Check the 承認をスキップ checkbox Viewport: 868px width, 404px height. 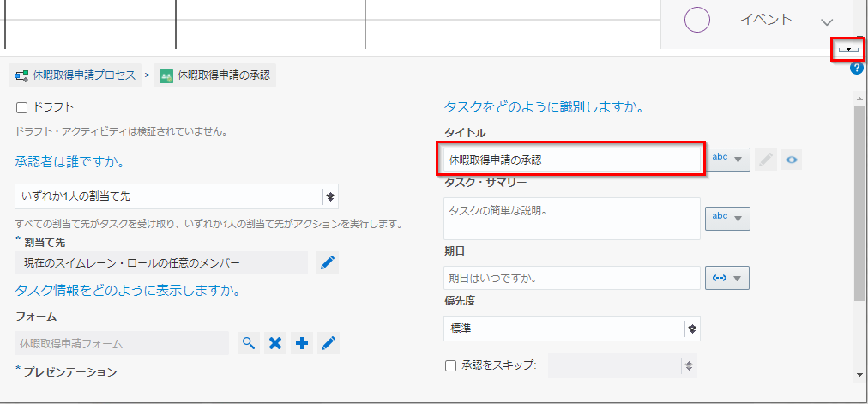(450, 366)
